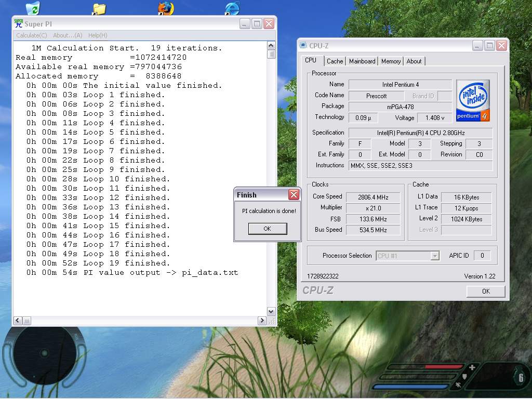
Task: Click the line '1M Calculation Start. 19 iterations.'
Action: pos(127,48)
